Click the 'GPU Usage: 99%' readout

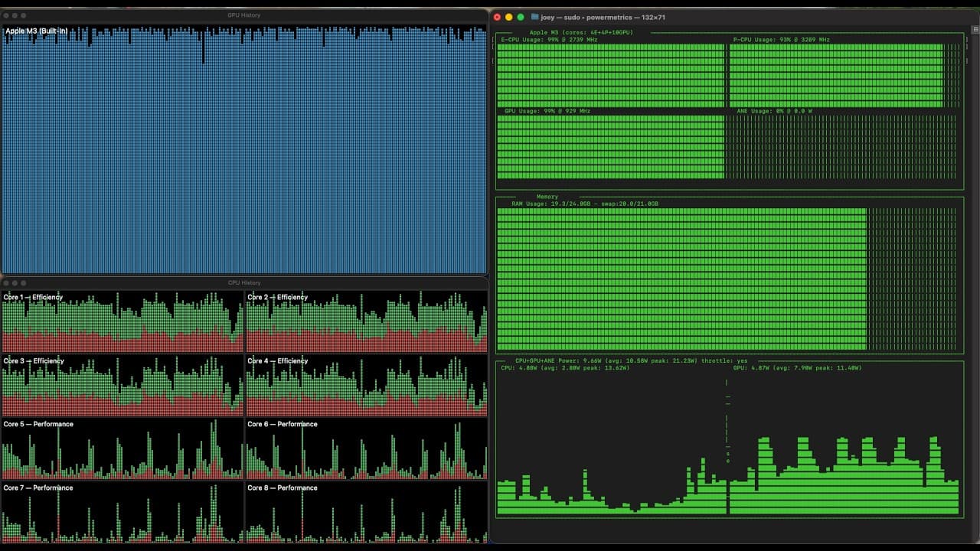(547, 111)
